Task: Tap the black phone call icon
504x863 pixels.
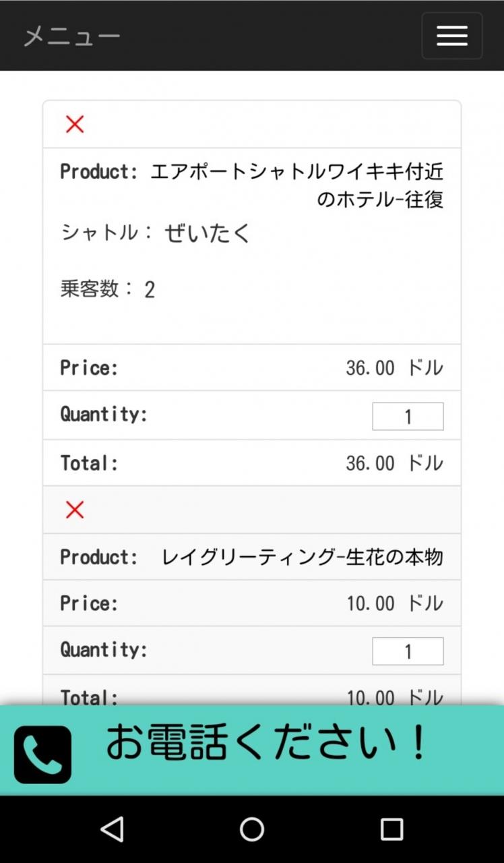Action: [42, 754]
